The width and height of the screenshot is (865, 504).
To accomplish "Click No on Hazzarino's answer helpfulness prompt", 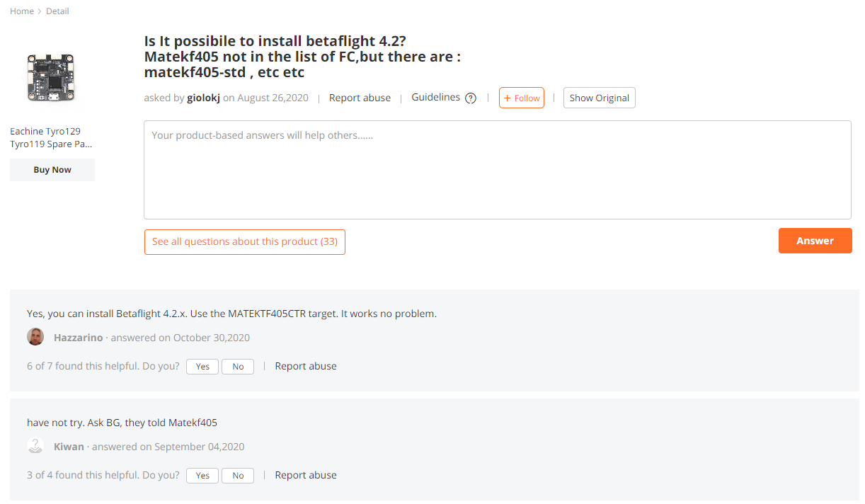I will 237,366.
